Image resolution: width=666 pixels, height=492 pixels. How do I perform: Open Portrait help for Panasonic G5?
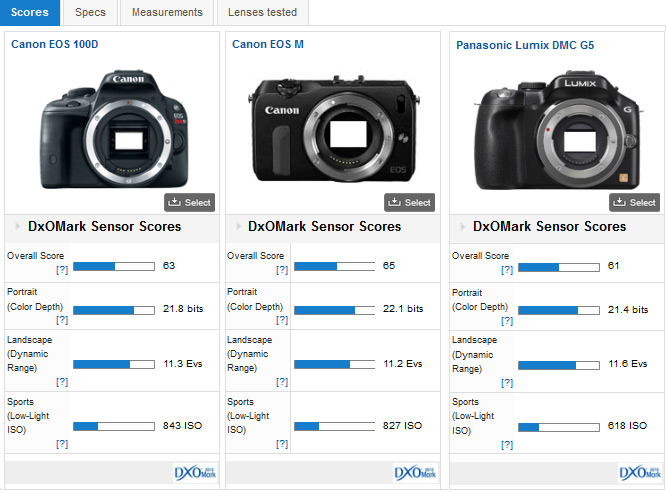(507, 321)
